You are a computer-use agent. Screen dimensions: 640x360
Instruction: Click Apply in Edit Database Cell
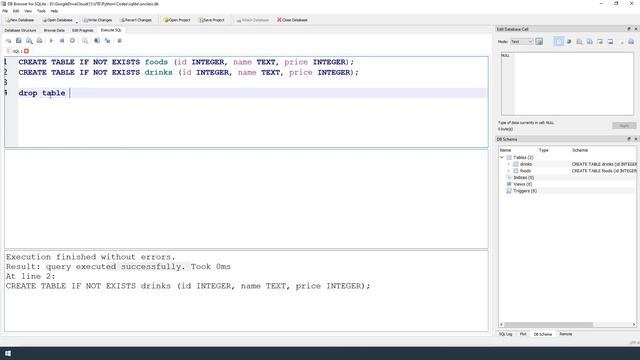point(624,126)
